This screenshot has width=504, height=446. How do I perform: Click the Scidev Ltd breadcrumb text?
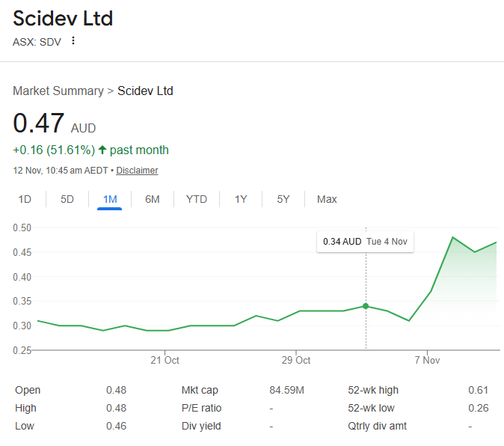(145, 91)
